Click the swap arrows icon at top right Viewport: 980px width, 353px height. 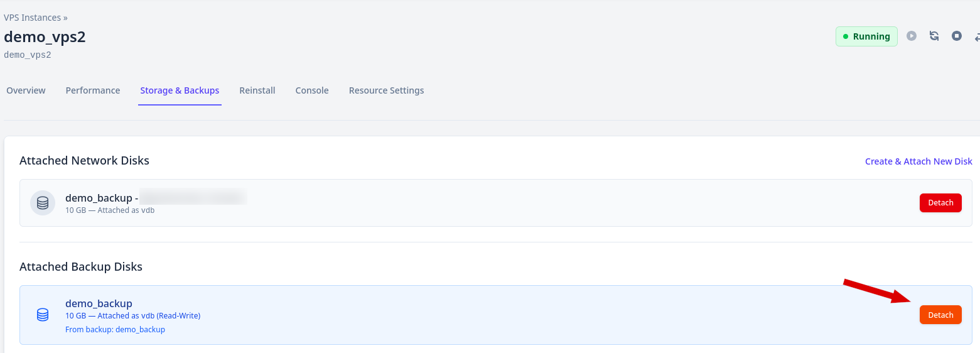pos(976,37)
